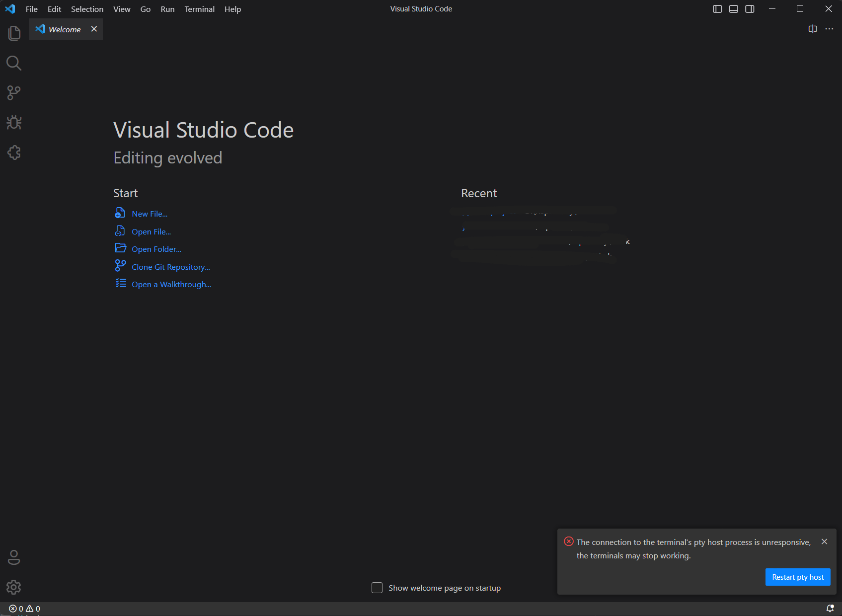842x616 pixels.
Task: Split the editor using the split icon
Action: (813, 29)
